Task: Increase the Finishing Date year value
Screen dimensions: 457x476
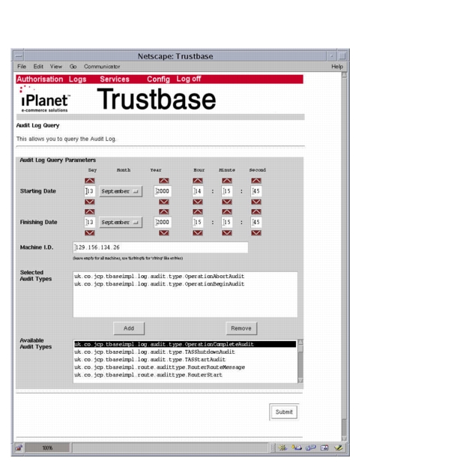Action: [164, 211]
